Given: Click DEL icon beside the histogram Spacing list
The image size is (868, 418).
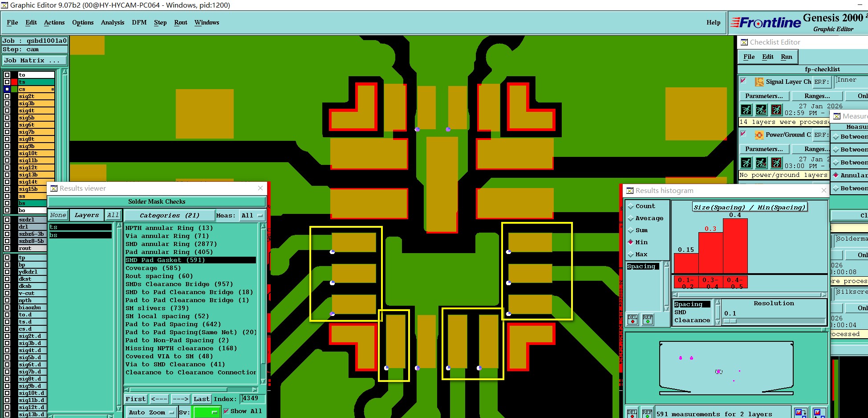Looking at the screenshot, I should click(x=633, y=319).
